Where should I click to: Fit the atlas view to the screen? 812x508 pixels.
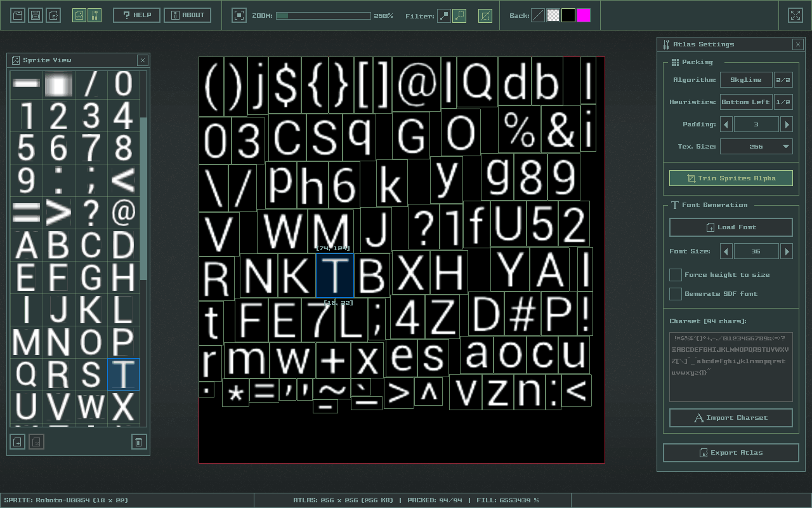tap(239, 15)
